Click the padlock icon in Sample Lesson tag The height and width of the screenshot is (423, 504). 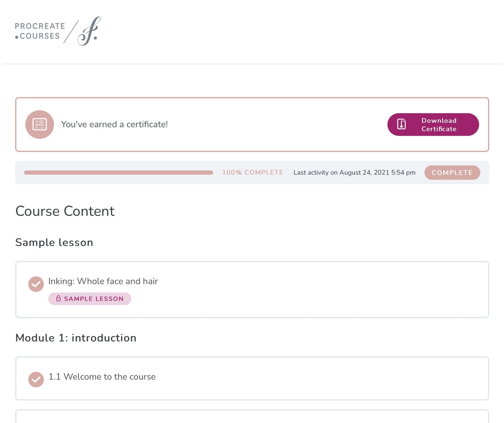58,298
